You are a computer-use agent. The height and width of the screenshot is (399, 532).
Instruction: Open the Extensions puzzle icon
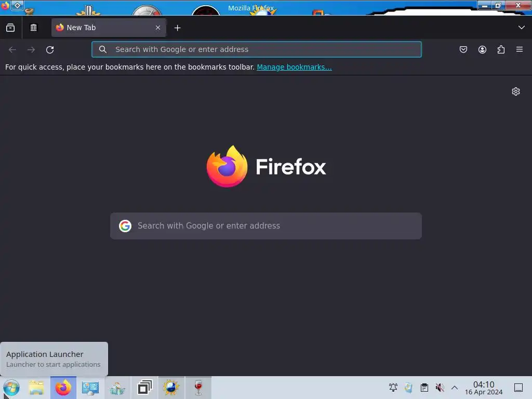click(501, 49)
